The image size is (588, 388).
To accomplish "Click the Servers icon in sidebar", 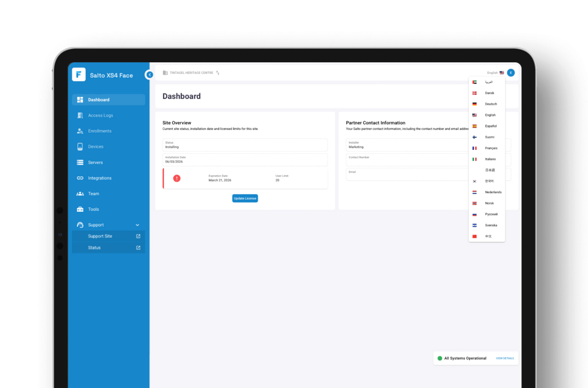I will (x=80, y=162).
